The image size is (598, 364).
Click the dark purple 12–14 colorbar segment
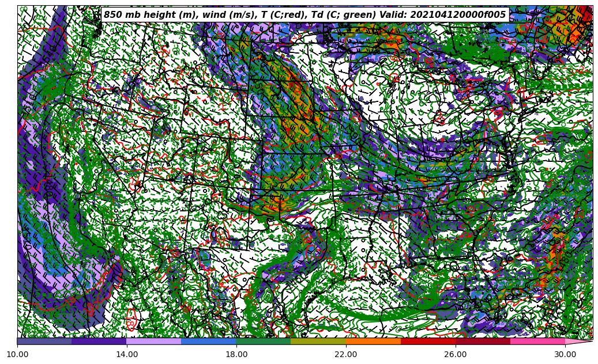click(x=99, y=342)
